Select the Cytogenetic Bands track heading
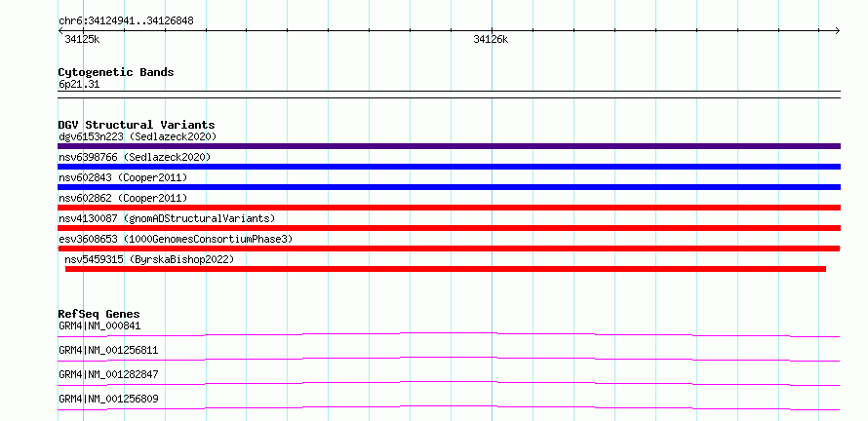 point(116,72)
